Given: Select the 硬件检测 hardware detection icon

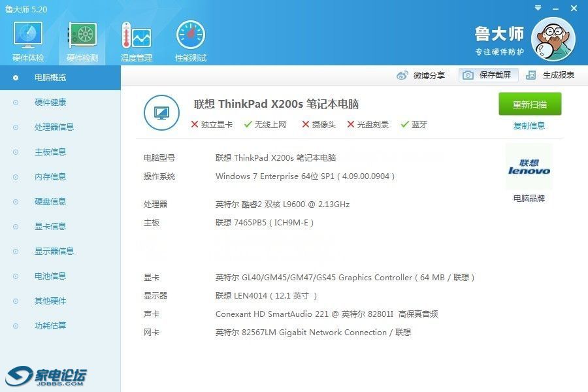Looking at the screenshot, I should (82, 42).
